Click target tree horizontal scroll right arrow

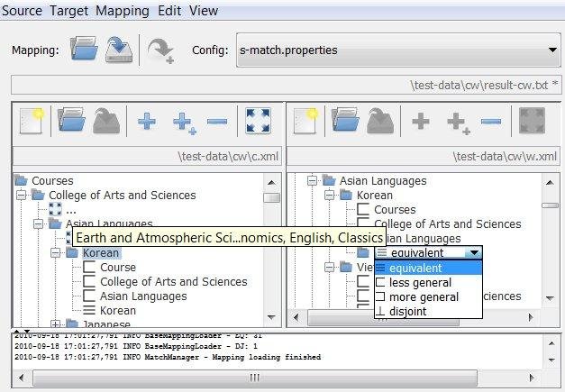click(531, 317)
